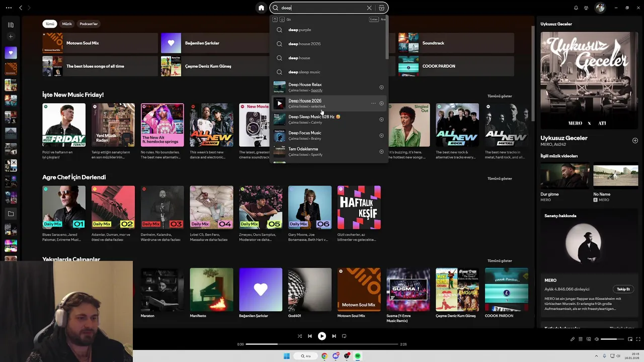This screenshot has width=644, height=362.
Task: Mute volume with speaker icon
Action: [x=597, y=339]
